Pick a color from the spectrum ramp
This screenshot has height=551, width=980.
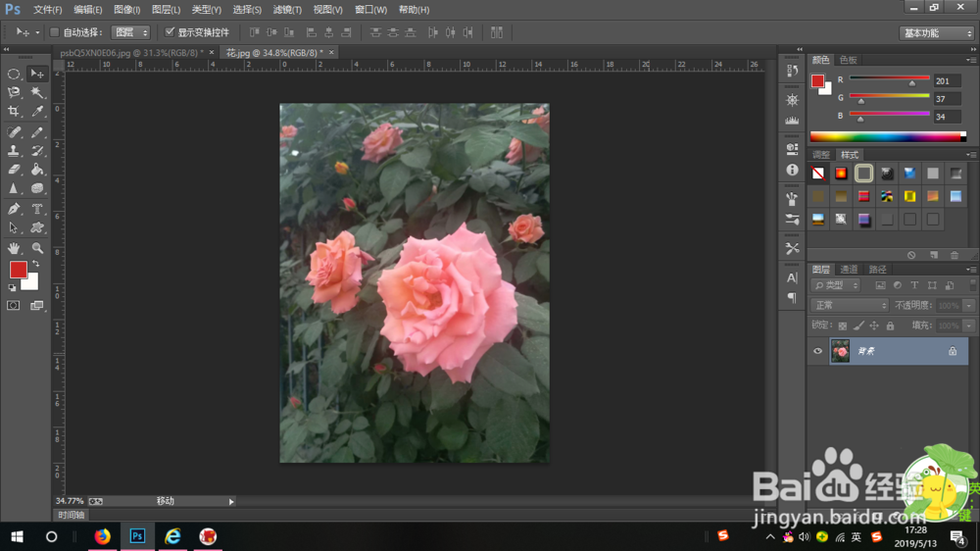click(888, 137)
